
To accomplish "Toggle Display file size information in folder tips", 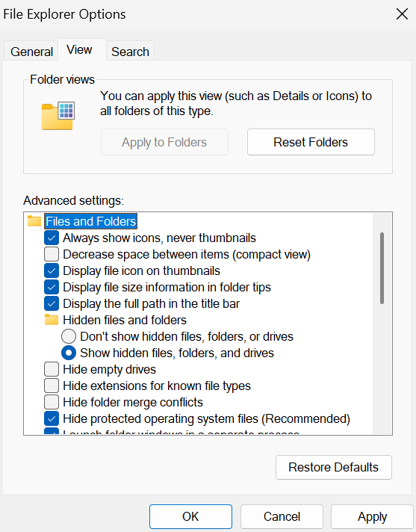I will pos(52,287).
